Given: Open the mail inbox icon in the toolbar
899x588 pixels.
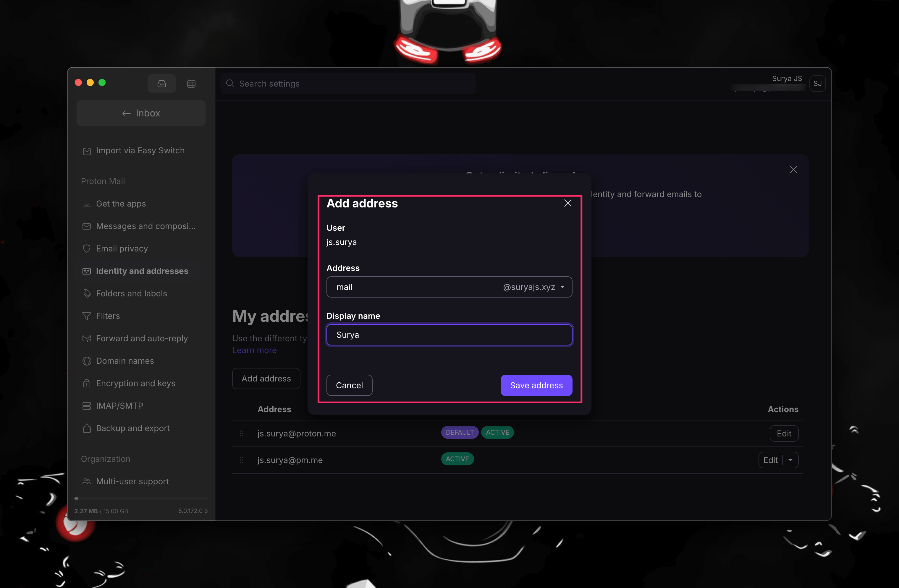Looking at the screenshot, I should point(162,83).
